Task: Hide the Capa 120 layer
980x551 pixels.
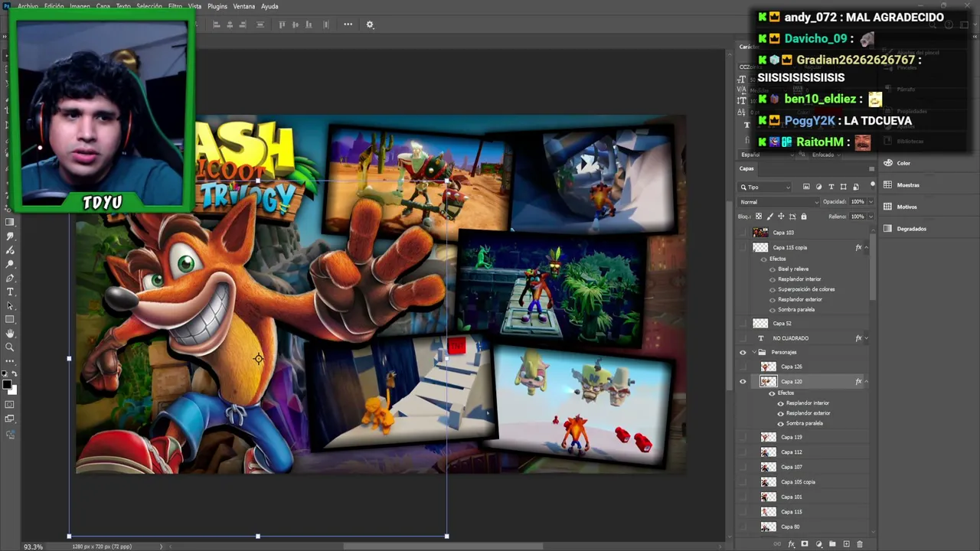Action: coord(743,382)
